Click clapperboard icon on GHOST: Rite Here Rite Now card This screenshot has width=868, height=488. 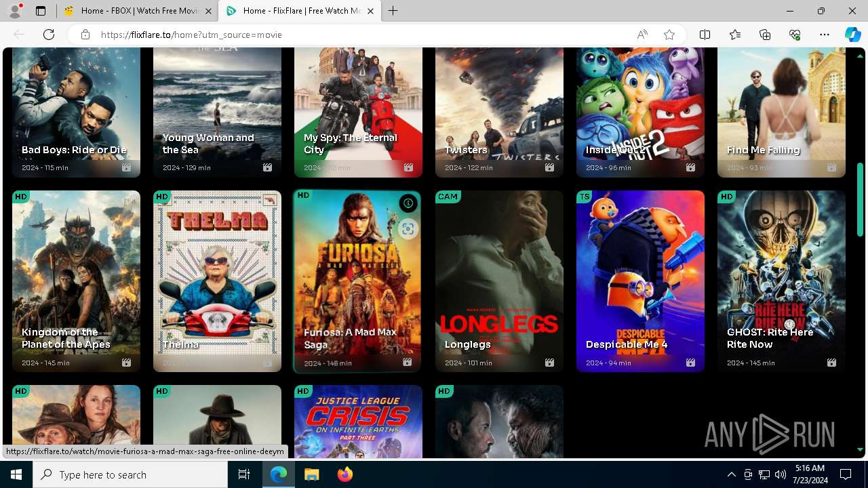point(831,363)
